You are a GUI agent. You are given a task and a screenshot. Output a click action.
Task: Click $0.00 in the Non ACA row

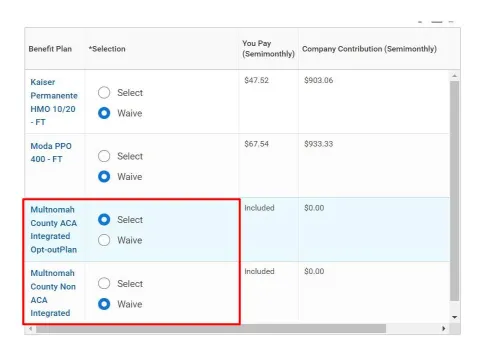click(314, 271)
